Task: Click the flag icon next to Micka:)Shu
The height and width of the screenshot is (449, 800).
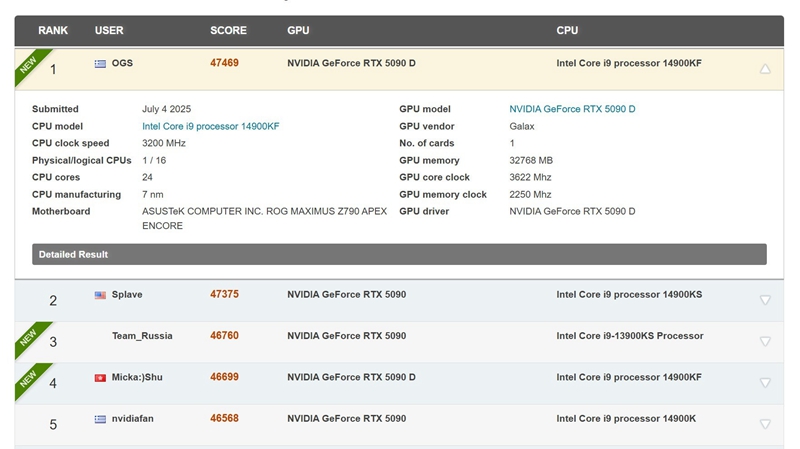Action: tap(100, 378)
